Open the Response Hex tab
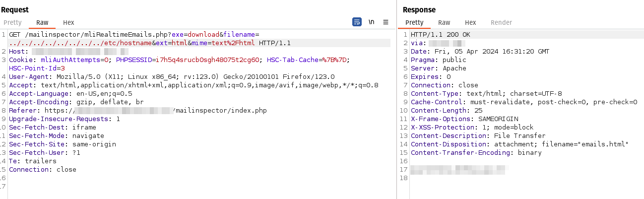644x199 pixels. tap(470, 22)
